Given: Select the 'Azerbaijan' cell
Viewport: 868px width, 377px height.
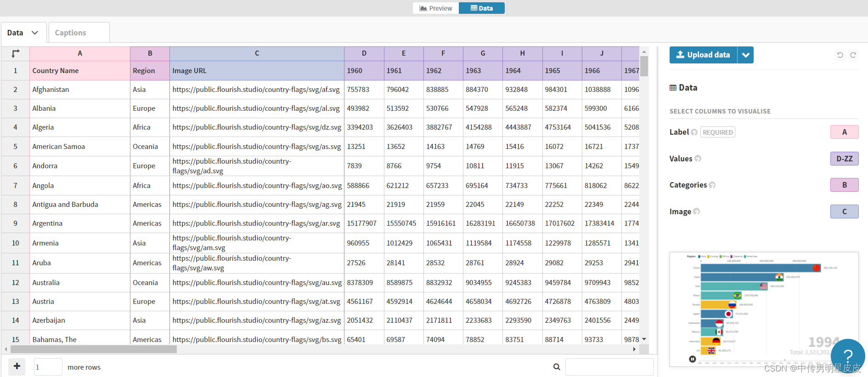Looking at the screenshot, I should [x=80, y=320].
